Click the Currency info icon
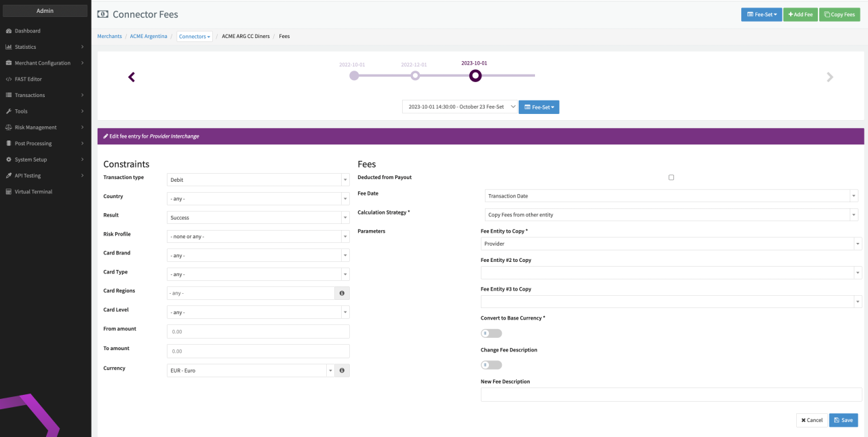Screen dimensions: 868x437 342,370
